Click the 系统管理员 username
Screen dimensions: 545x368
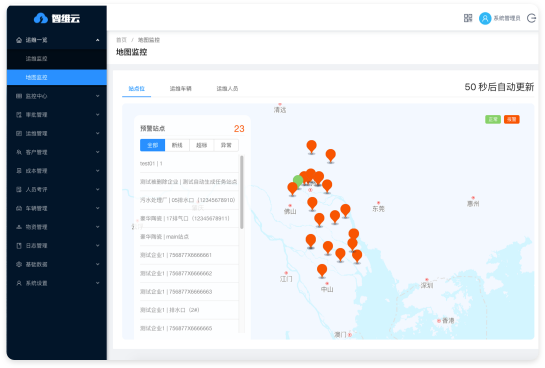(x=507, y=18)
